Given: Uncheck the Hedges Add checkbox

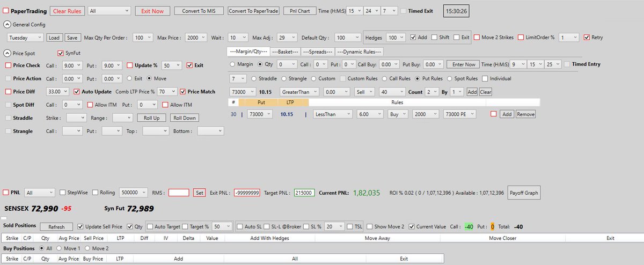Looking at the screenshot, I should 413,38.
